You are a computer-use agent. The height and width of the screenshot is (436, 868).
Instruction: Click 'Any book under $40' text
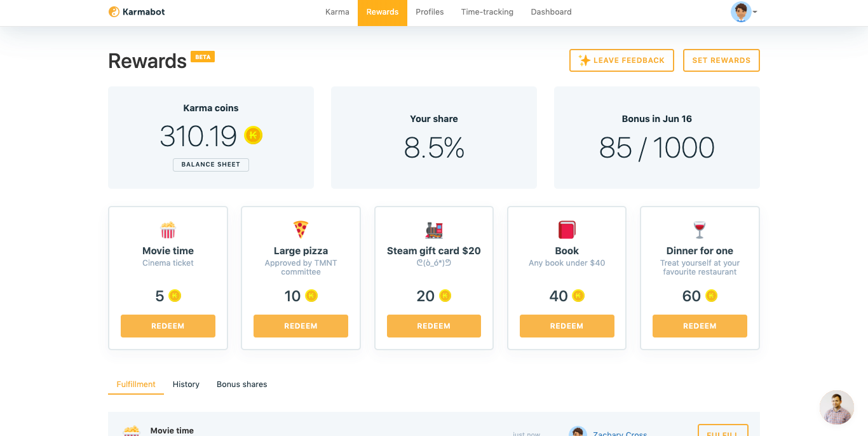pyautogui.click(x=567, y=263)
